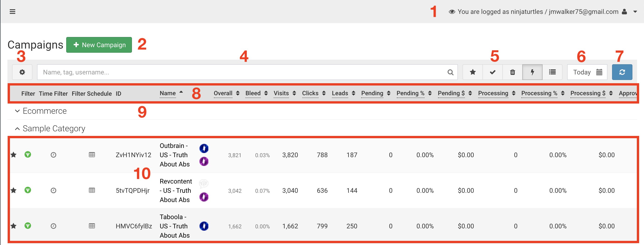Open time filter clock on Taboola row
This screenshot has height=245, width=644.
[53, 226]
